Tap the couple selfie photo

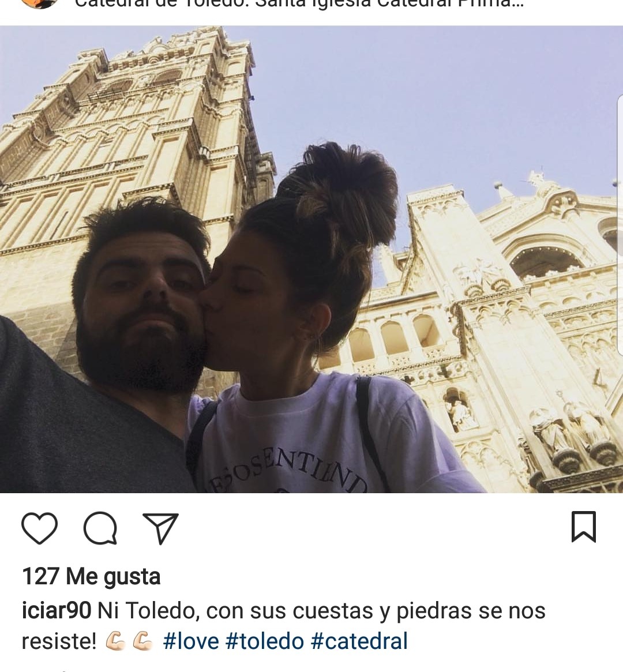311,260
